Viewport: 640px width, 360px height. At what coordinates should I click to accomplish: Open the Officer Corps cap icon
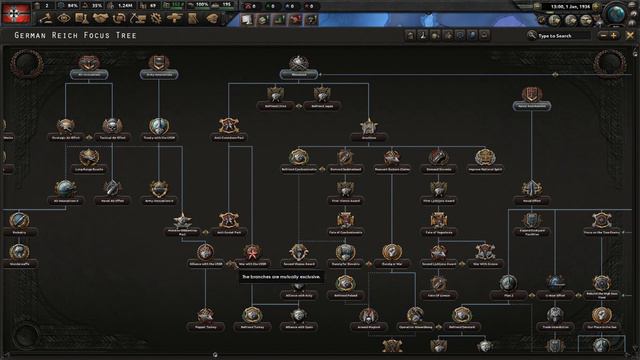click(212, 18)
